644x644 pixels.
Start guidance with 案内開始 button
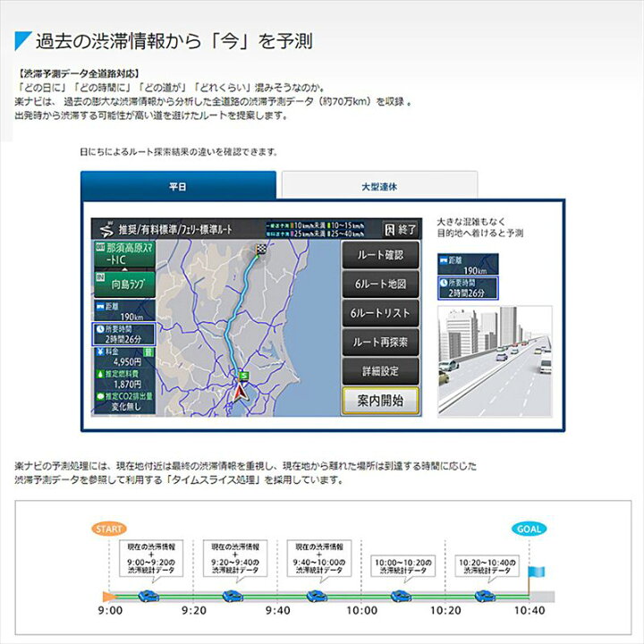click(x=380, y=401)
